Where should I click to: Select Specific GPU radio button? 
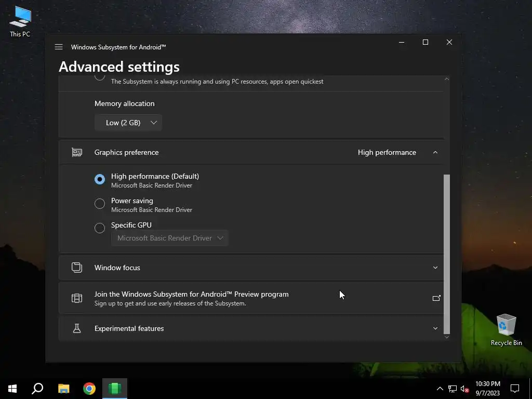click(x=100, y=228)
